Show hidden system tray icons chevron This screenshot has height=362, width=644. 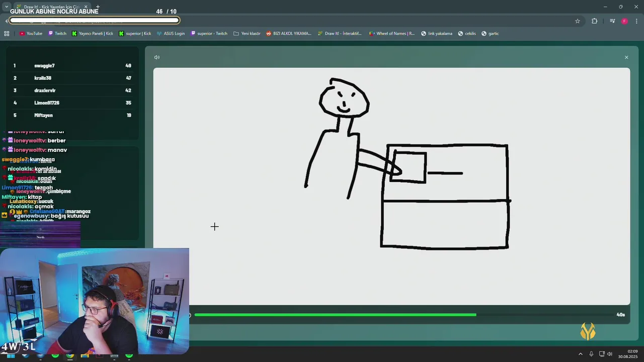click(580, 354)
